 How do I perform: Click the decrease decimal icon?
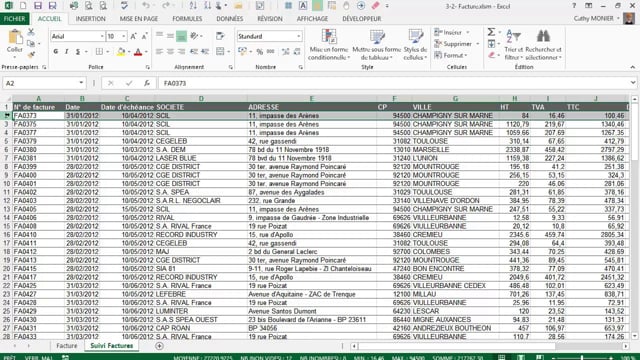point(297,52)
